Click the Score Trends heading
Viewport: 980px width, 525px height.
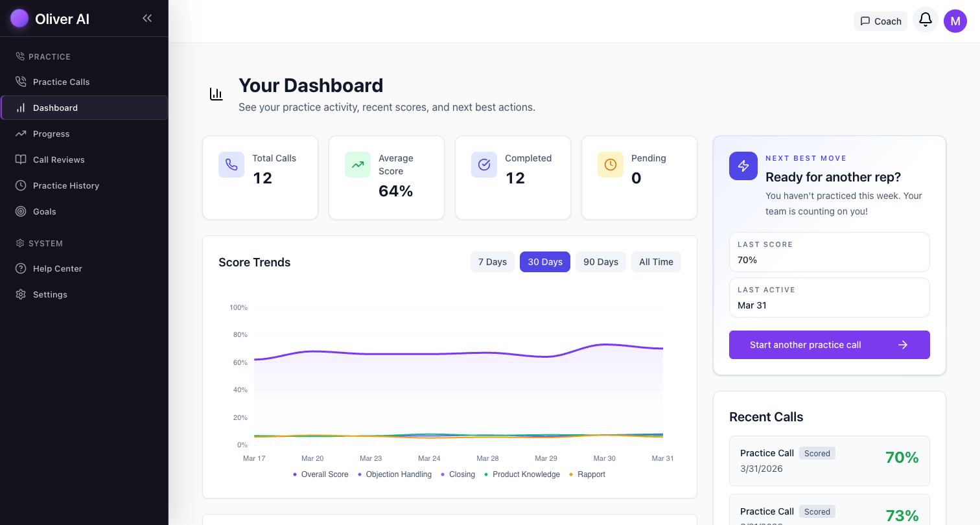[x=255, y=262]
